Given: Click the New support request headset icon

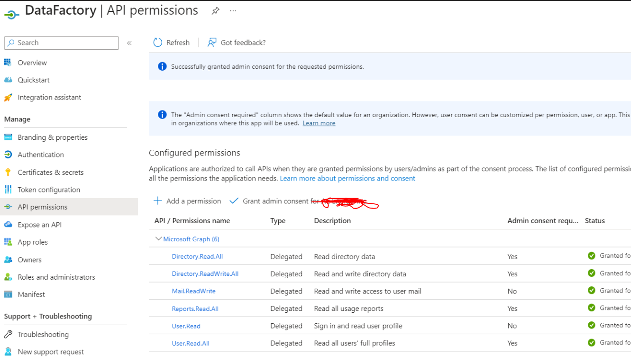Looking at the screenshot, I should point(8,352).
